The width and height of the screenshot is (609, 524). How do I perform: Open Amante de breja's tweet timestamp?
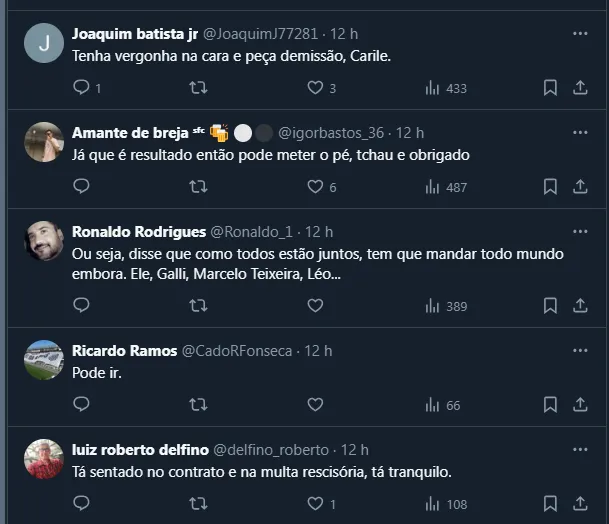tap(410, 133)
